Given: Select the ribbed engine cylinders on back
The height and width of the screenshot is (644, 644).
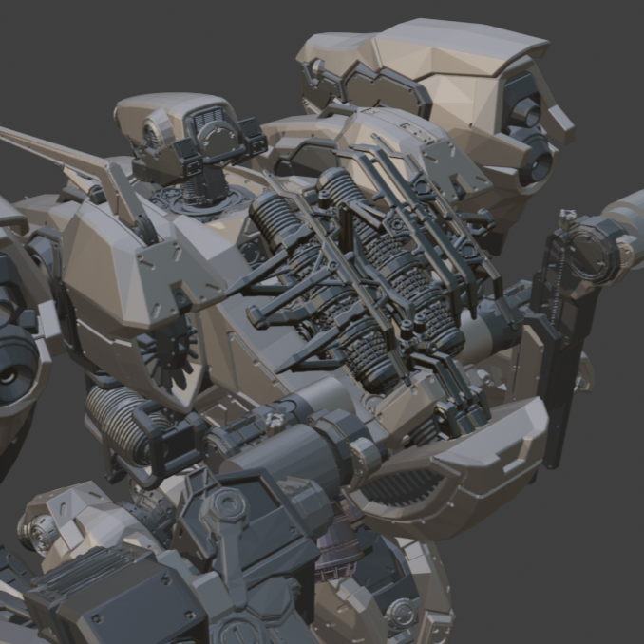Looking at the screenshot, I should pos(357,279).
